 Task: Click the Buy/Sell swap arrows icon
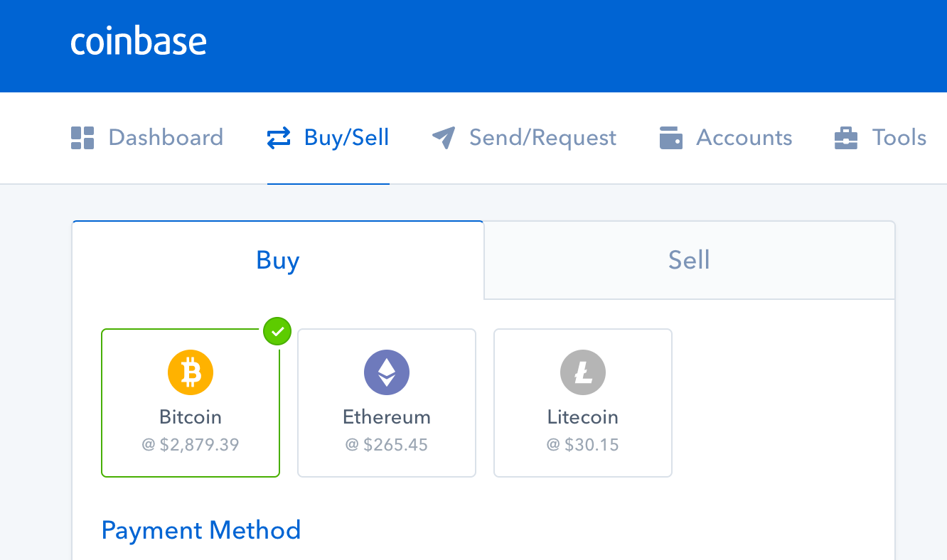278,138
